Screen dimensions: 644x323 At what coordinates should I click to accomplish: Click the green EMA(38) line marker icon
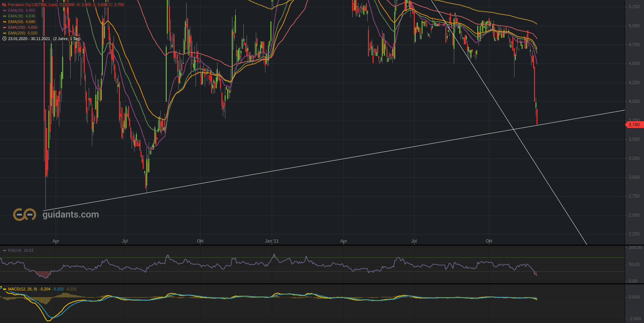coord(4,16)
